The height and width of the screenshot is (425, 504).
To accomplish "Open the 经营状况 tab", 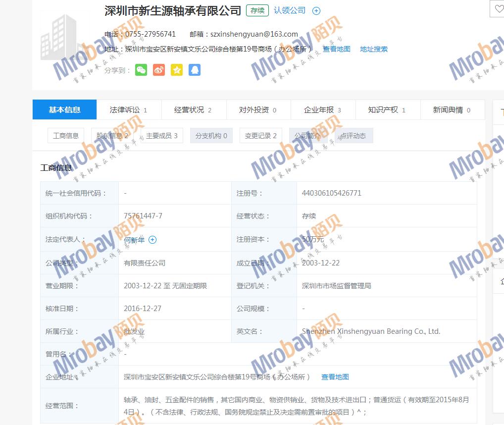I will tap(193, 110).
